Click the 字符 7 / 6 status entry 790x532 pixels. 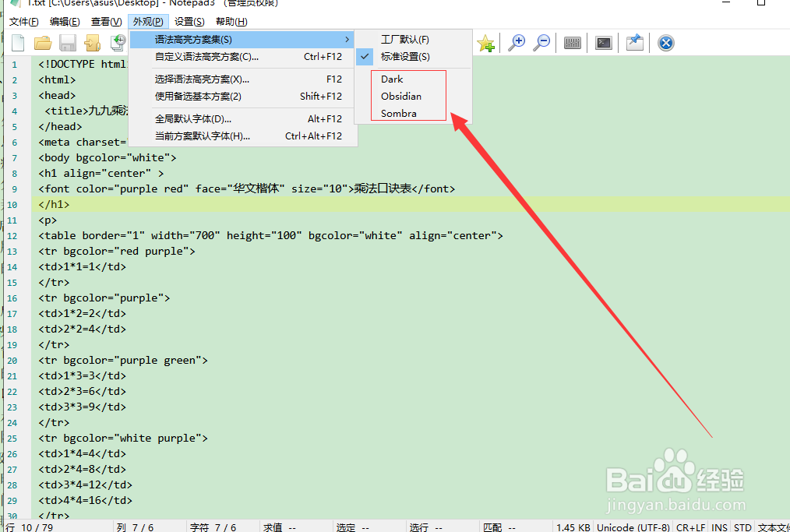pos(213,527)
